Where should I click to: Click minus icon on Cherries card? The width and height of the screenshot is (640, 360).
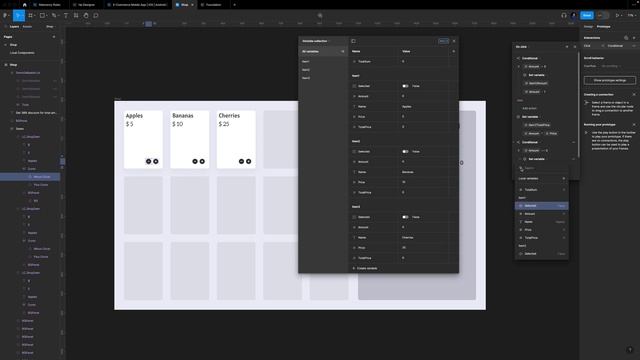(x=241, y=161)
